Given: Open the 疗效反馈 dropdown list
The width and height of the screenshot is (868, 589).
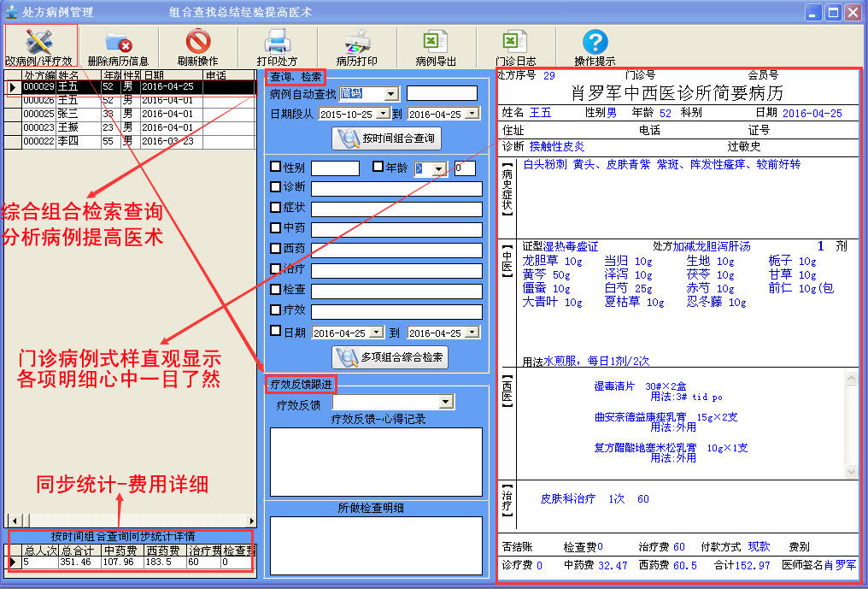Looking at the screenshot, I should [x=446, y=402].
